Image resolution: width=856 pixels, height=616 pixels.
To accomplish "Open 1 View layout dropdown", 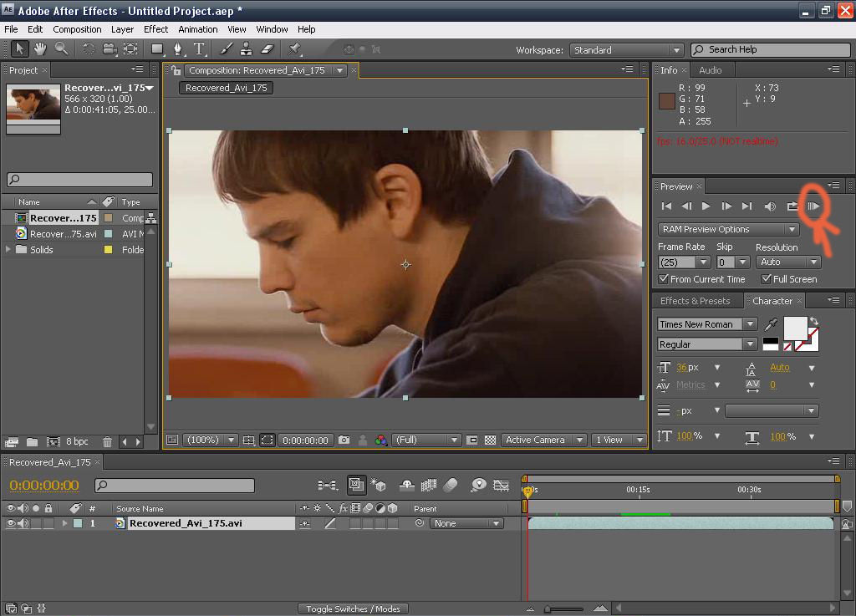I will [619, 440].
